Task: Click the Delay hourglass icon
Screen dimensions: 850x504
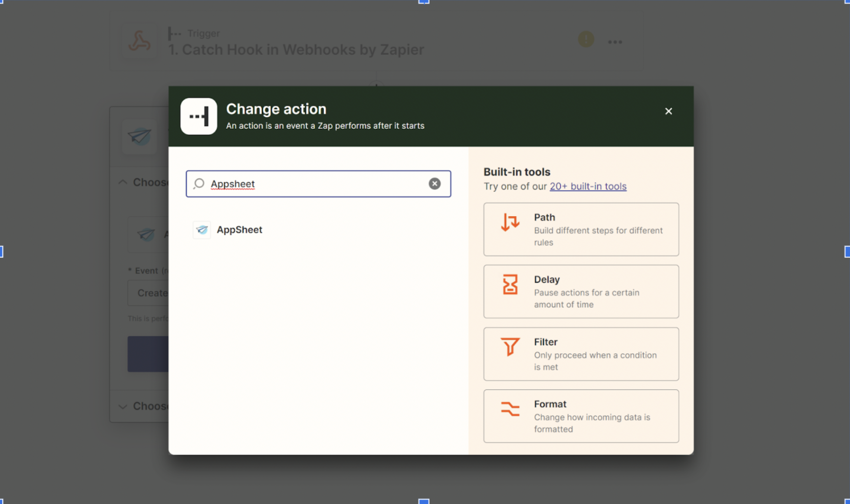Action: coord(510,285)
